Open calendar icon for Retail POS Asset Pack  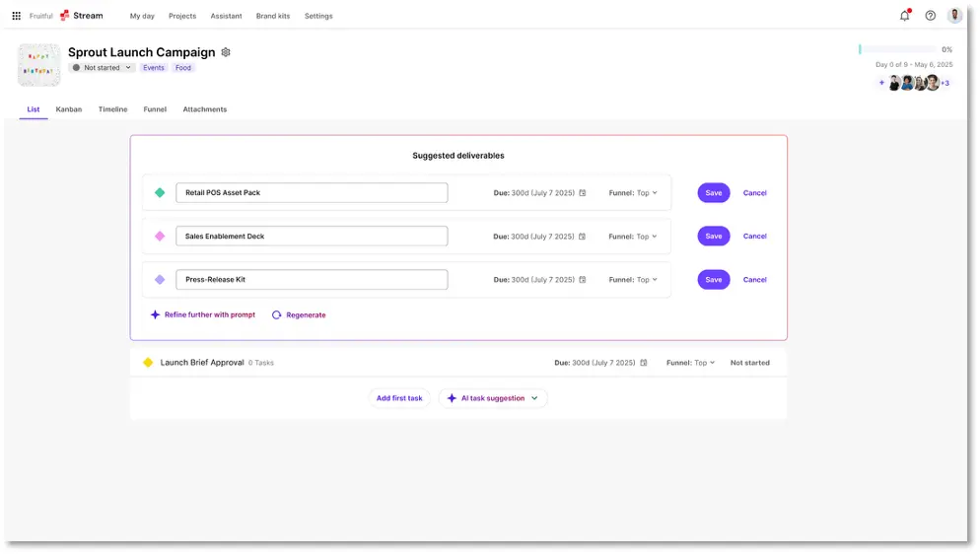(582, 193)
